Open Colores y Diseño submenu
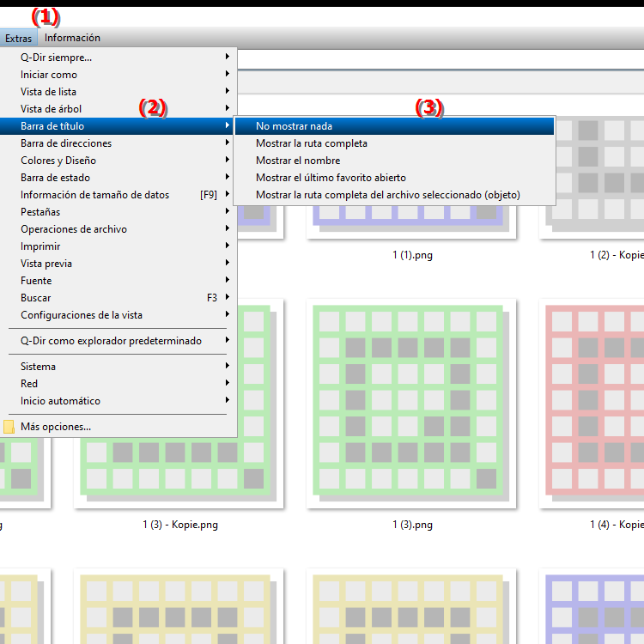The height and width of the screenshot is (644, 644). (118, 161)
